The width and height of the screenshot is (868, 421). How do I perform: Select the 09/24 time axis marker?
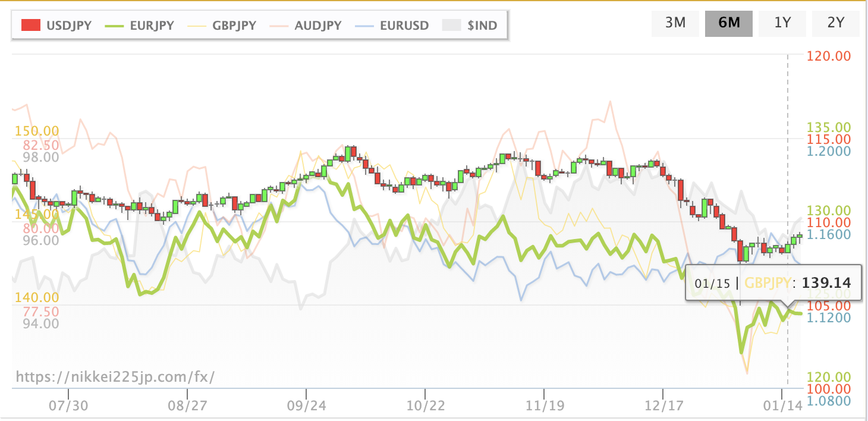306,406
